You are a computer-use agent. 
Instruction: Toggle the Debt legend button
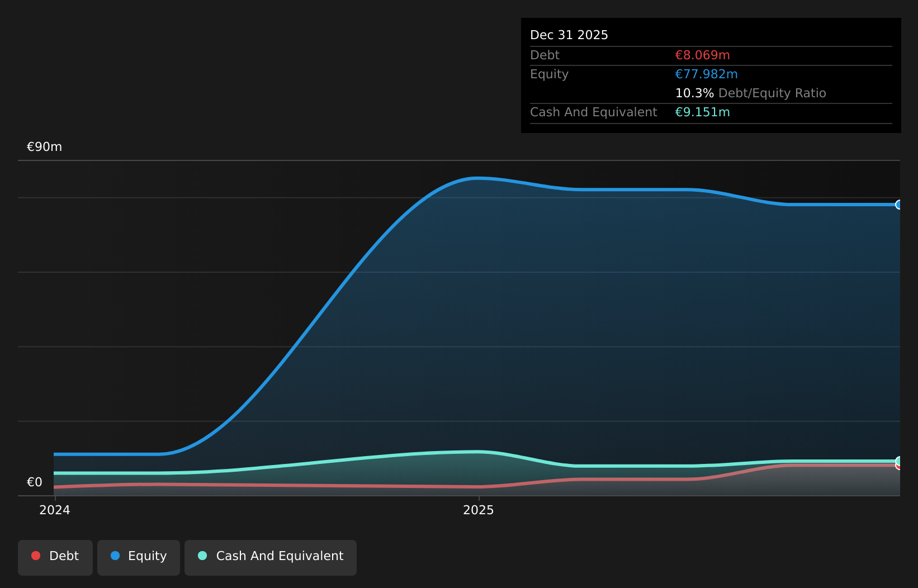pos(55,557)
